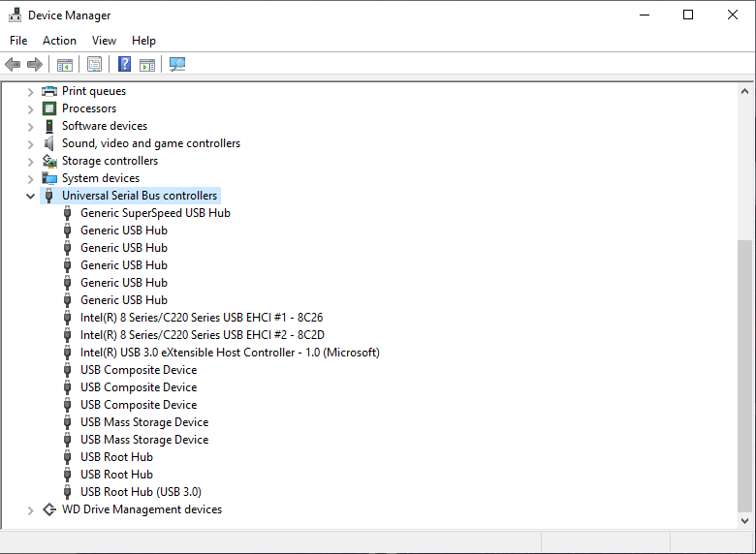Image resolution: width=756 pixels, height=554 pixels.
Task: Click the Back arrow toolbar icon
Action: pyautogui.click(x=13, y=64)
